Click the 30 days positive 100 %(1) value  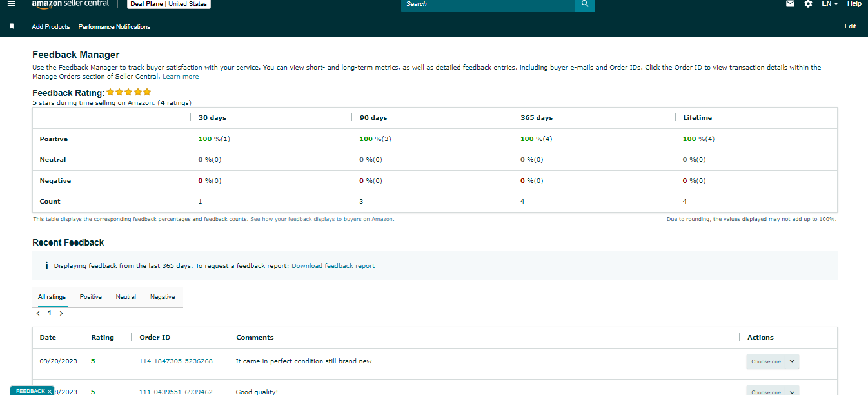[214, 139]
